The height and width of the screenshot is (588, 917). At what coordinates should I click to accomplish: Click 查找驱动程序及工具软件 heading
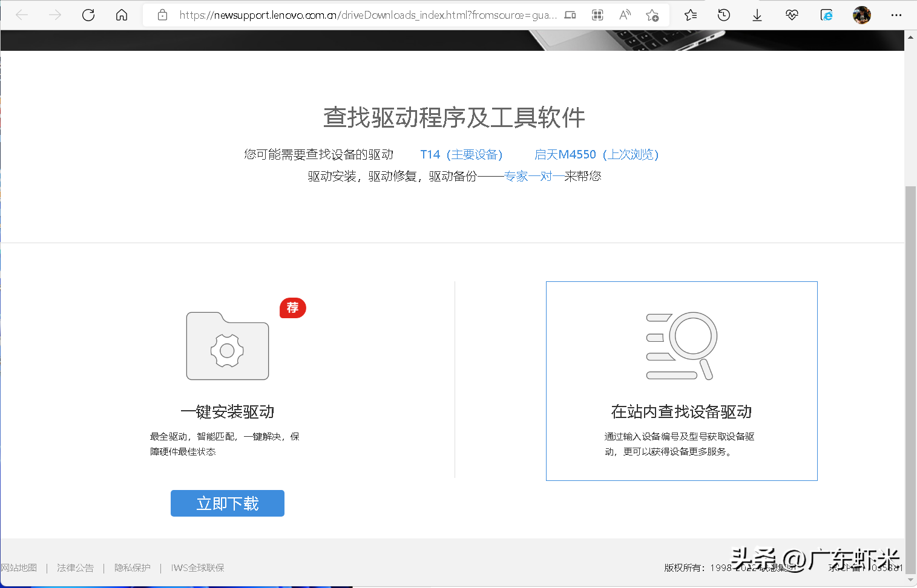click(x=454, y=117)
